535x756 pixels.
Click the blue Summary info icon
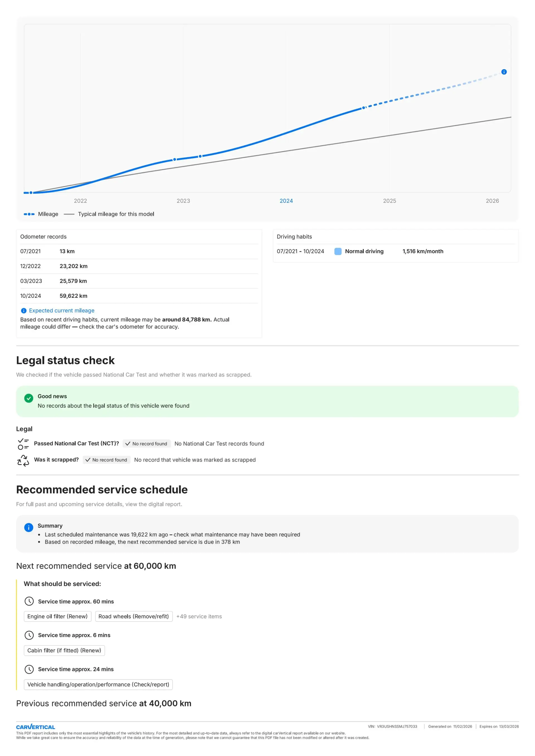click(x=29, y=528)
